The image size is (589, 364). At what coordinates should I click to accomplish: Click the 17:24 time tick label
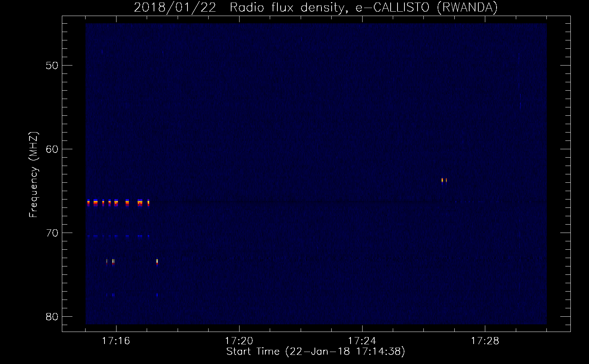(x=362, y=341)
